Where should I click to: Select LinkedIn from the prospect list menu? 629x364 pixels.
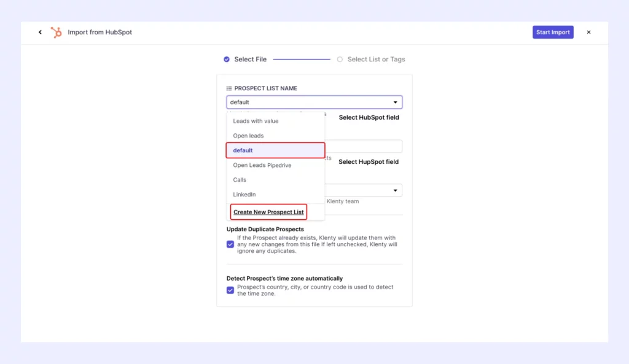244,195
